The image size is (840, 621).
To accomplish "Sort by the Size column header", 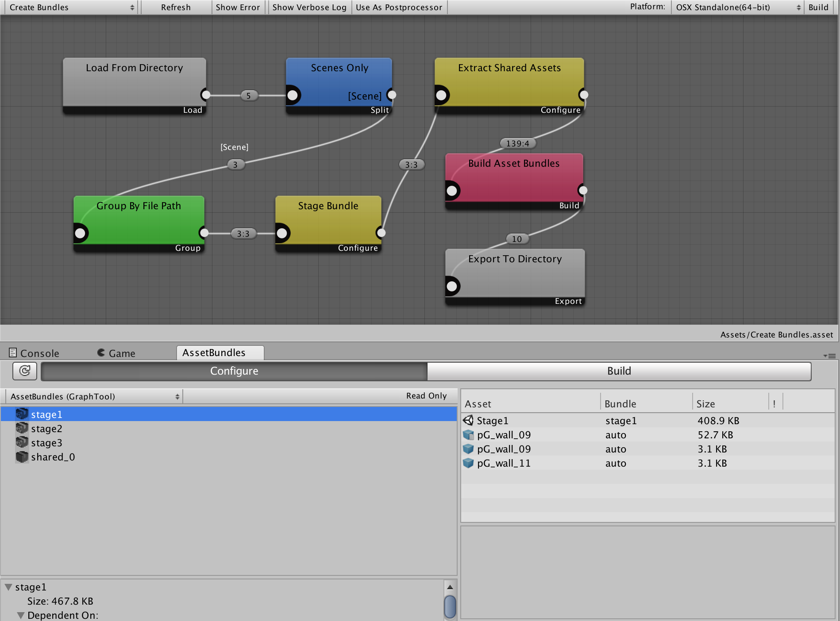I will (x=731, y=403).
